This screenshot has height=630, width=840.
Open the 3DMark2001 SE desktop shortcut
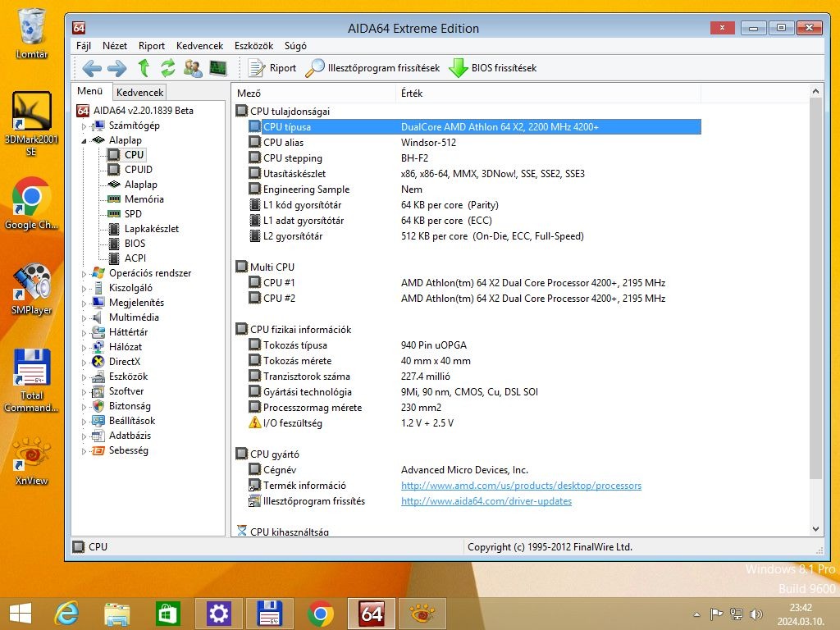point(32,124)
